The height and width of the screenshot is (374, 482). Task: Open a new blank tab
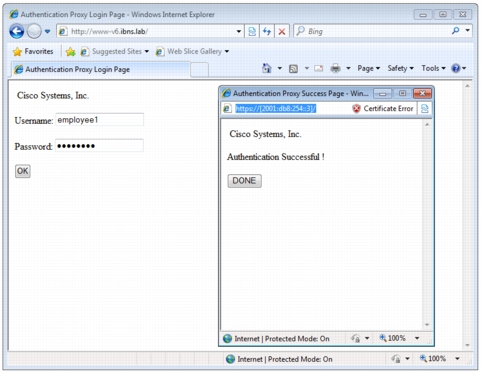pos(200,70)
